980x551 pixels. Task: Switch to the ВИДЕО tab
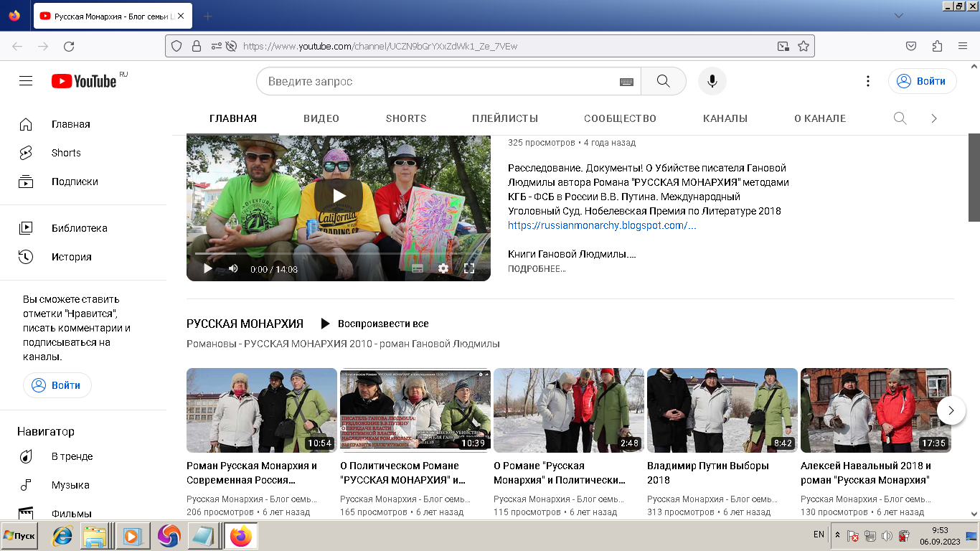coord(321,118)
